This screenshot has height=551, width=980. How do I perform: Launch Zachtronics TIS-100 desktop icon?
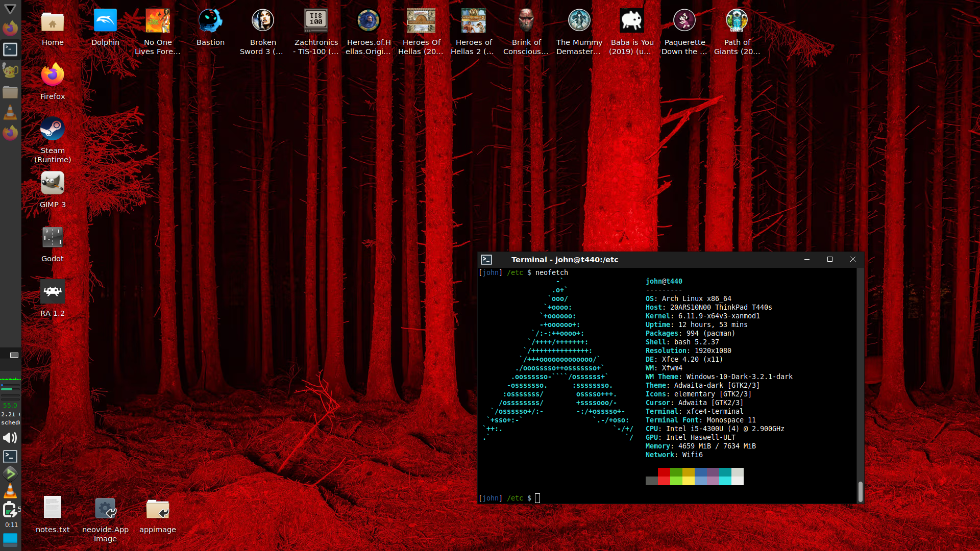pos(316,32)
